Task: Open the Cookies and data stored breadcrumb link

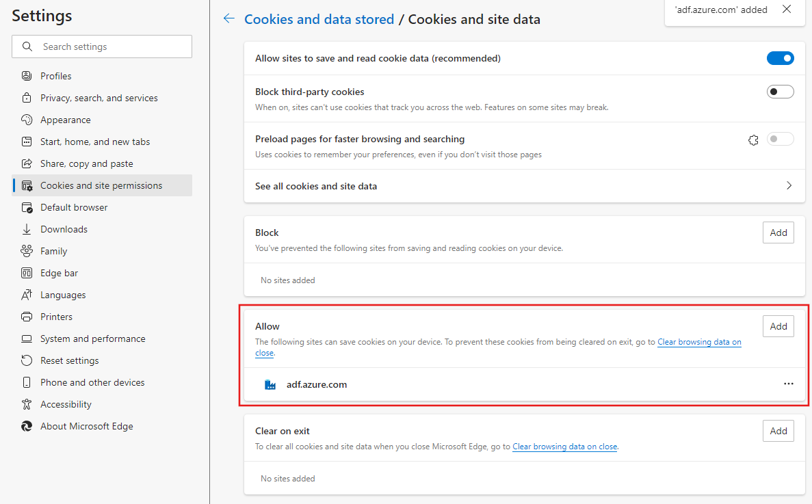Action: point(319,19)
